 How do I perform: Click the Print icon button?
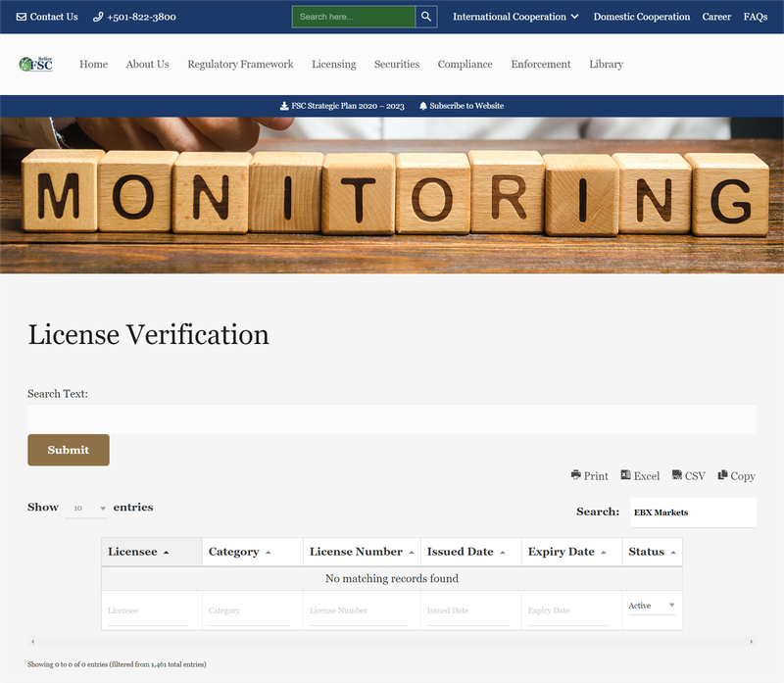pos(589,475)
